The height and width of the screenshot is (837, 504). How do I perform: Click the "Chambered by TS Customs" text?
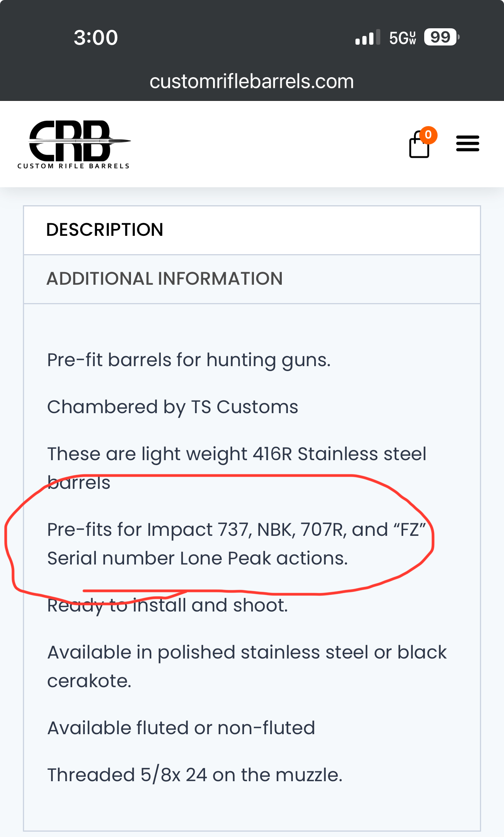click(173, 407)
